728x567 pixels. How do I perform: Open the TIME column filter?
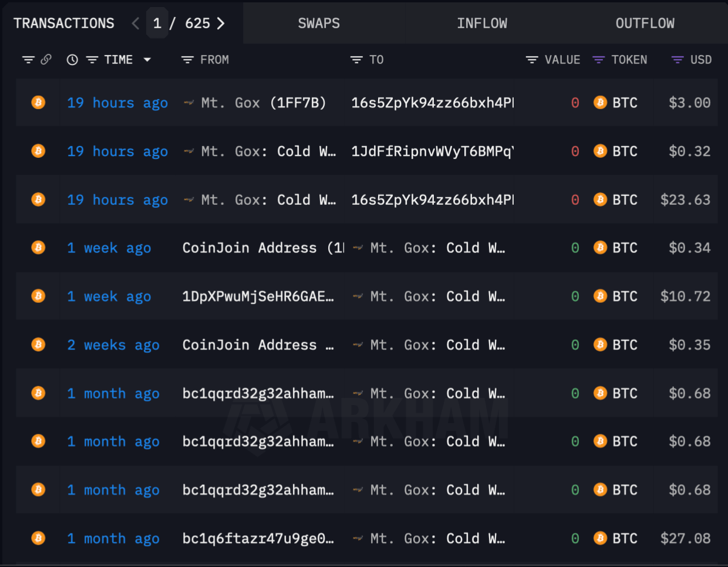[x=92, y=60]
